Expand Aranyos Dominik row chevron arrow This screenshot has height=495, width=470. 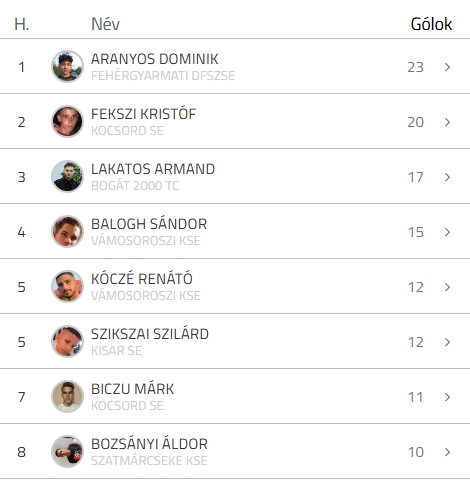(x=447, y=67)
